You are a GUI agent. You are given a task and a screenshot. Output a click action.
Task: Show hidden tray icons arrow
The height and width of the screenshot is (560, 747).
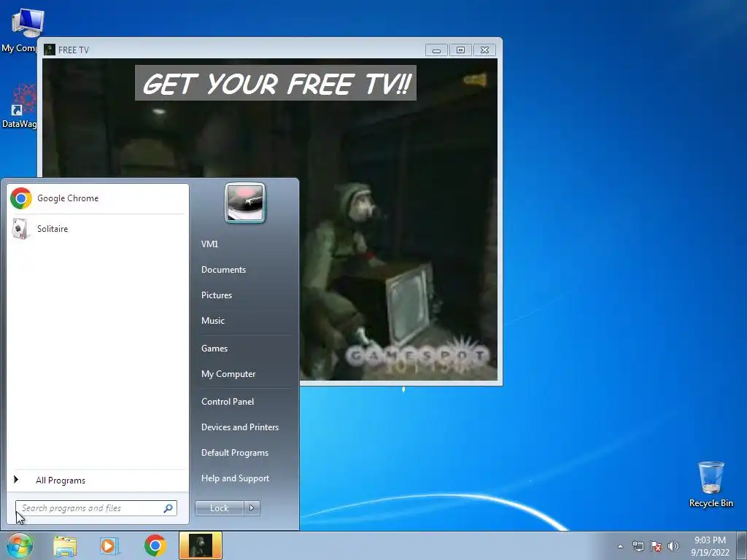[620, 546]
